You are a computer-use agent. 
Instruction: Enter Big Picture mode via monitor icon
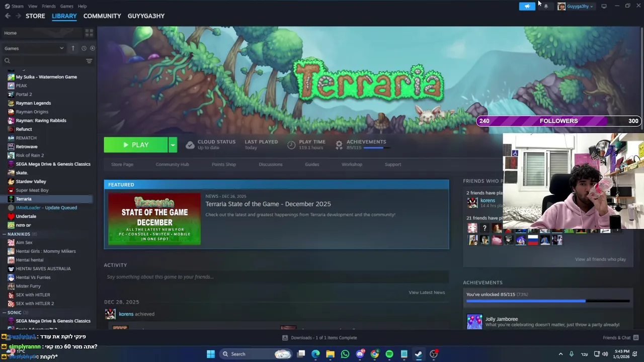point(604,6)
